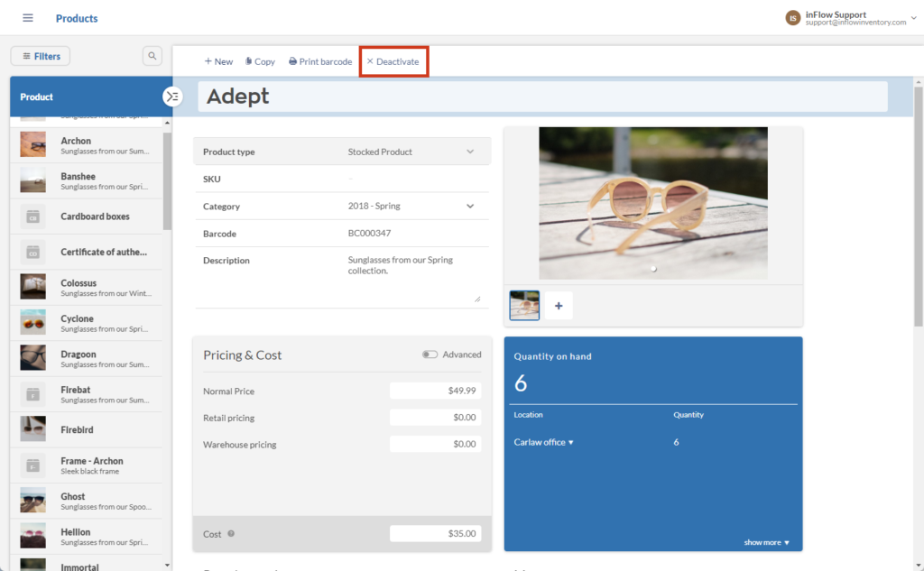This screenshot has width=924, height=571.
Task: Click the Cardboard boxes placeholder icon
Action: (x=33, y=216)
